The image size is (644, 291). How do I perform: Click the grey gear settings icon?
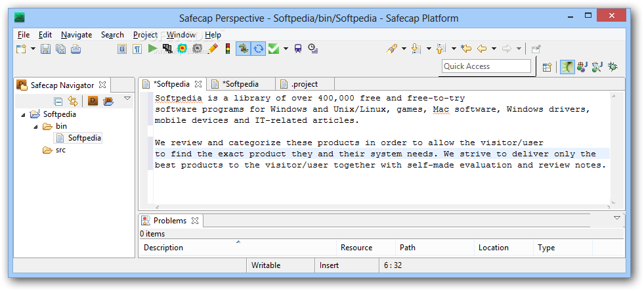[x=198, y=49]
